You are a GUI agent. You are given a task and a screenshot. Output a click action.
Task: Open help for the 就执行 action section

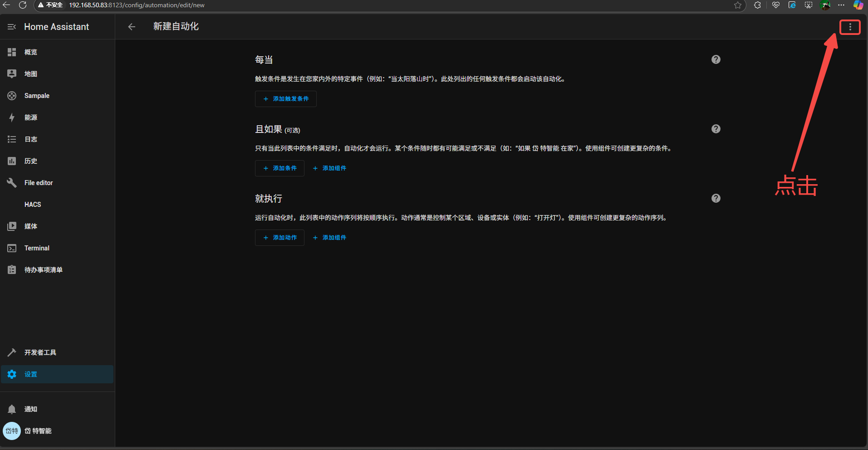[x=716, y=199]
